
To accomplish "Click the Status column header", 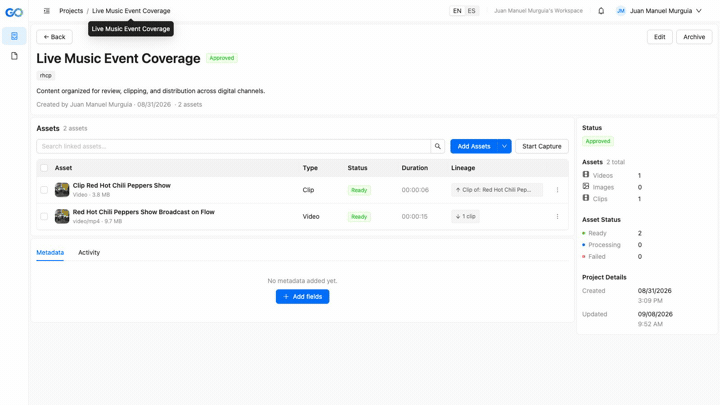I will tap(357, 168).
